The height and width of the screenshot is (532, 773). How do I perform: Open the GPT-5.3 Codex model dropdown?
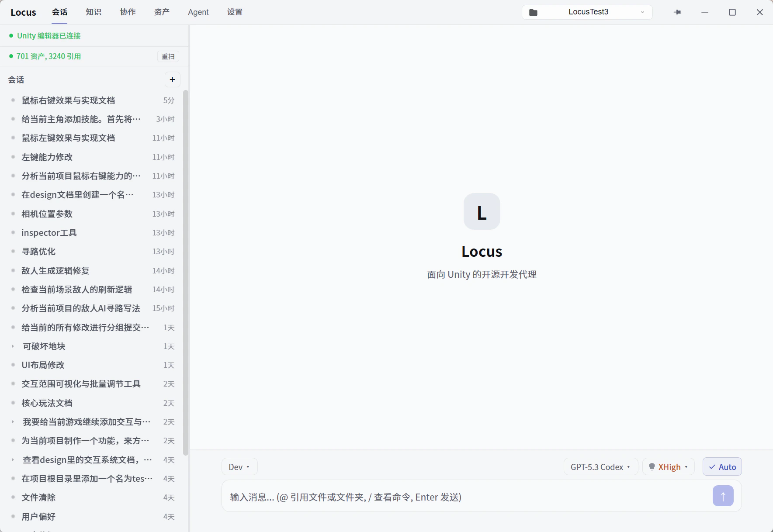(x=601, y=467)
